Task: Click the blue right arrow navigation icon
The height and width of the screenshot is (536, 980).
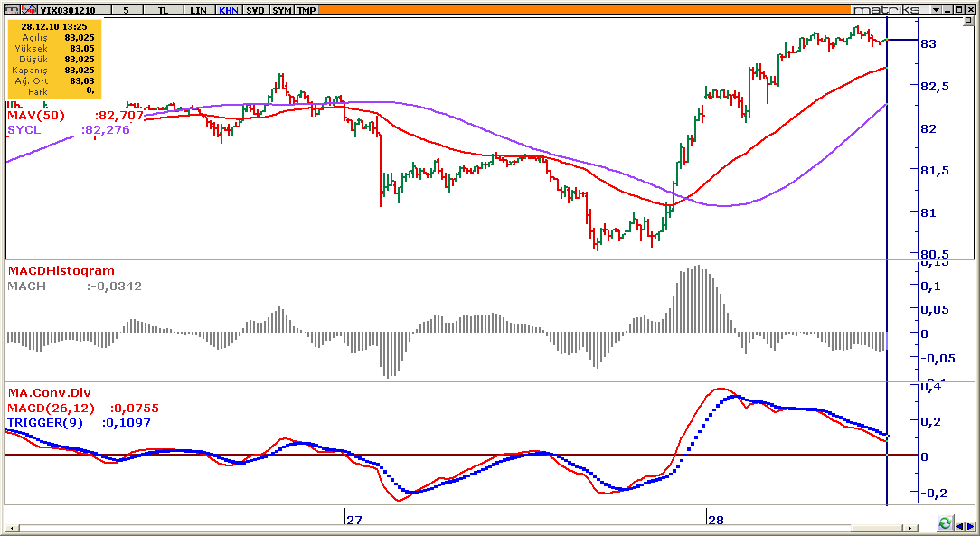Action: click(x=971, y=524)
